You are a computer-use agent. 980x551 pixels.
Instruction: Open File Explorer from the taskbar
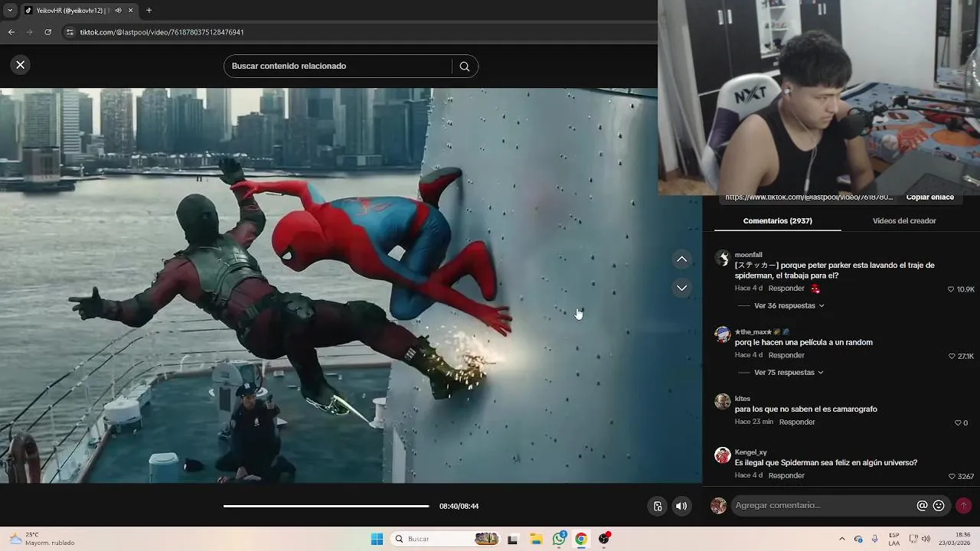(536, 539)
